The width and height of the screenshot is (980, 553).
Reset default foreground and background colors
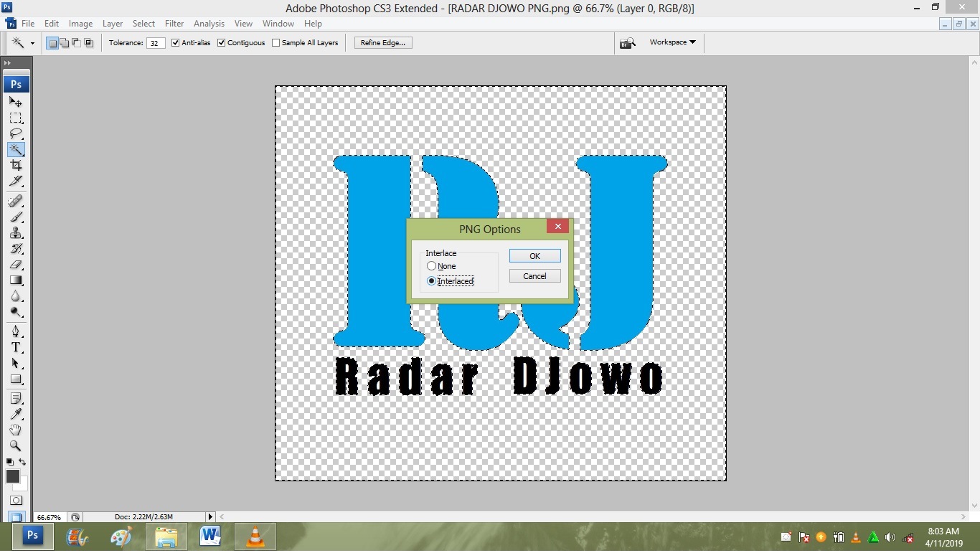(x=9, y=462)
